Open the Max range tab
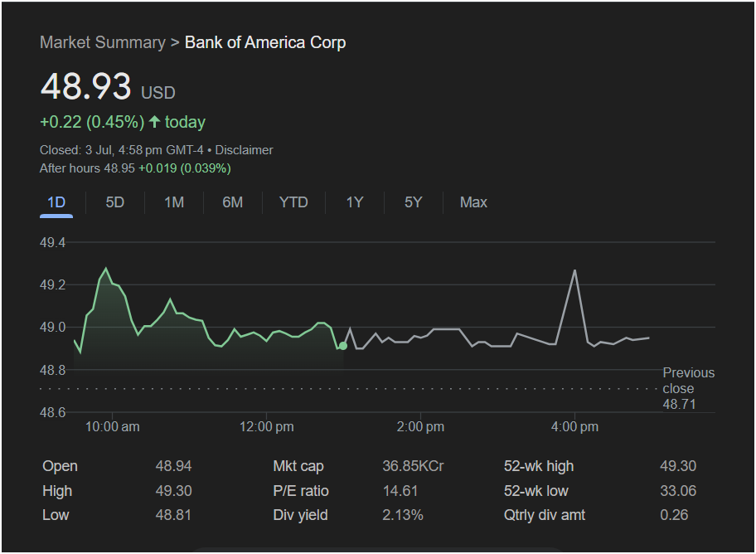756x554 pixels. tap(473, 202)
